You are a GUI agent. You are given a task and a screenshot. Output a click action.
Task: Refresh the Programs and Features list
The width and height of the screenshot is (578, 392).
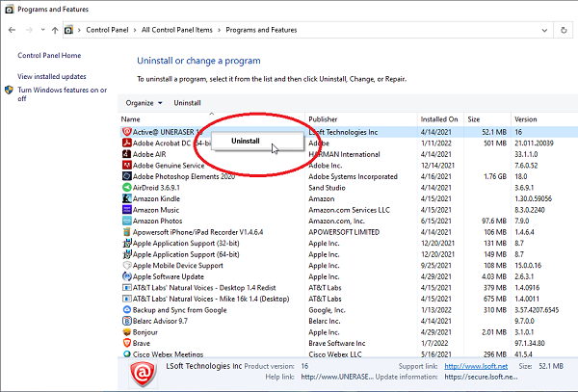pos(564,30)
